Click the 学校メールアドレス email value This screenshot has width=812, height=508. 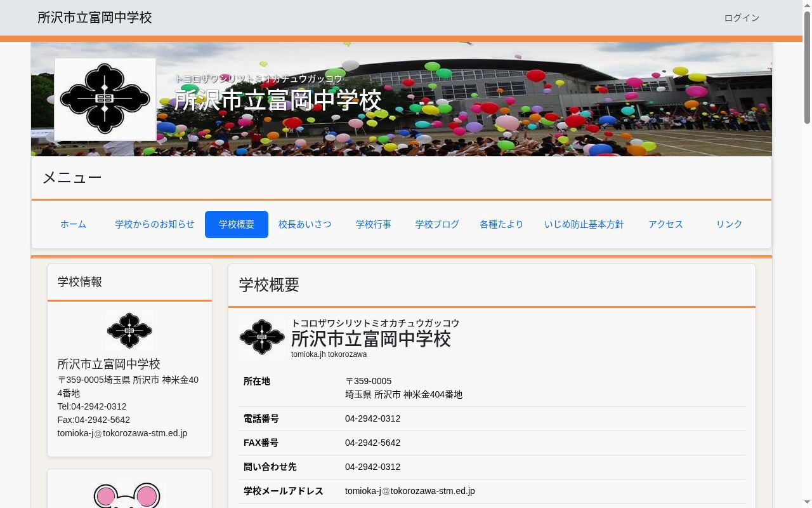[410, 491]
